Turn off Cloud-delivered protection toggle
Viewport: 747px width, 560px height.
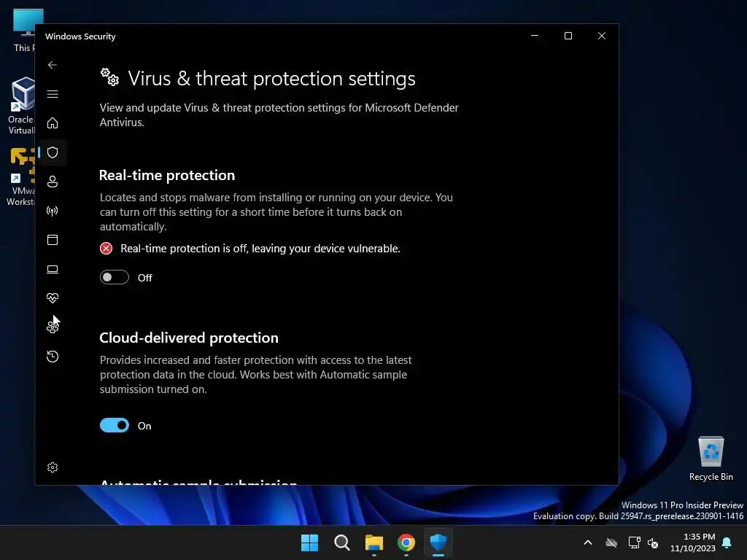[115, 425]
